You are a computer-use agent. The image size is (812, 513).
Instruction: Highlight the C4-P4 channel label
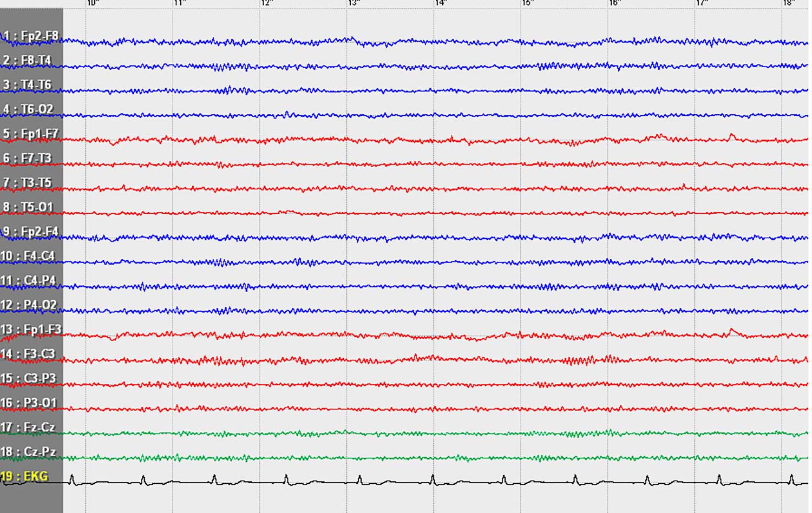point(28,280)
